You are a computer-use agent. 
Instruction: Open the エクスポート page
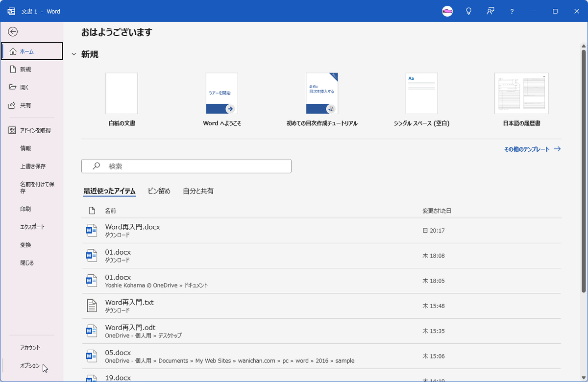[32, 227]
